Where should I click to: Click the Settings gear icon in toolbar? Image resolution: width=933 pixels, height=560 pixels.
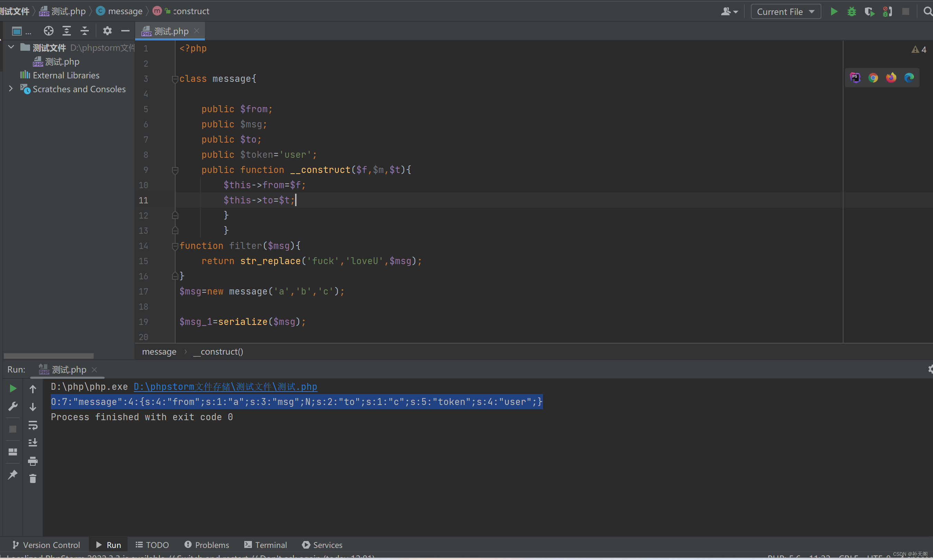pos(106,31)
